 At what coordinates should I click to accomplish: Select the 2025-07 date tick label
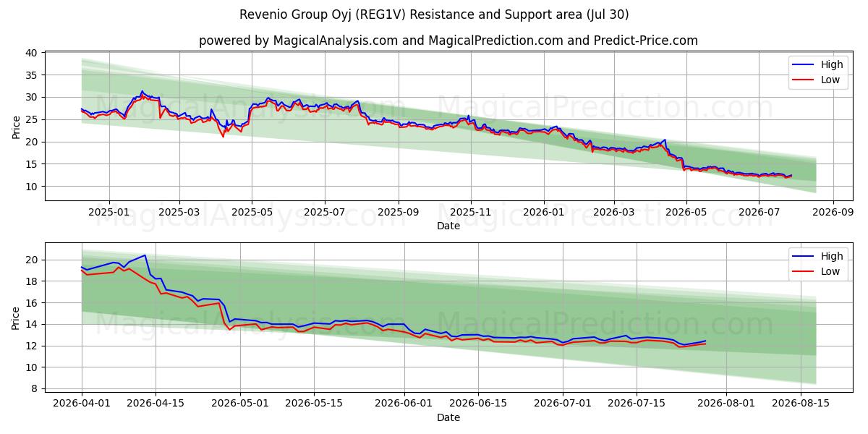coord(324,213)
